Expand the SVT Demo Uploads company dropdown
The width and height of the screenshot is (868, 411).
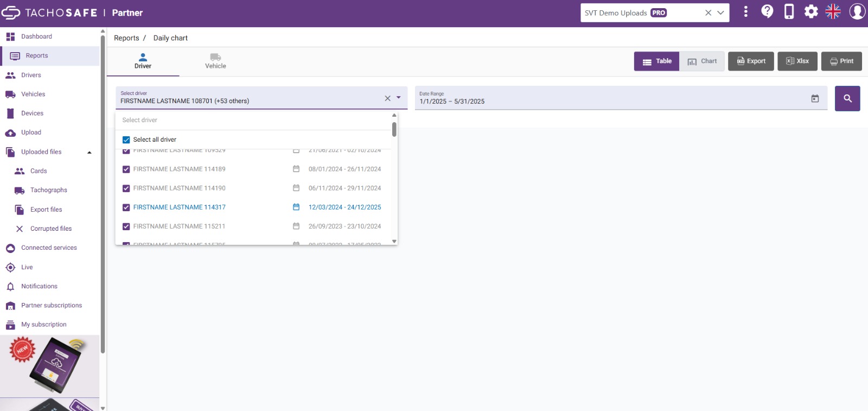pos(720,12)
